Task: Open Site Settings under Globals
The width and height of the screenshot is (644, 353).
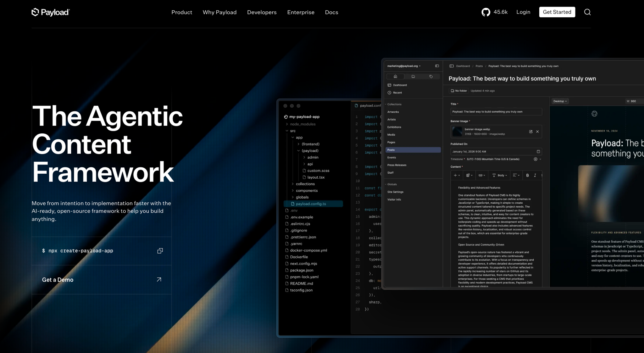Action: pos(395,192)
